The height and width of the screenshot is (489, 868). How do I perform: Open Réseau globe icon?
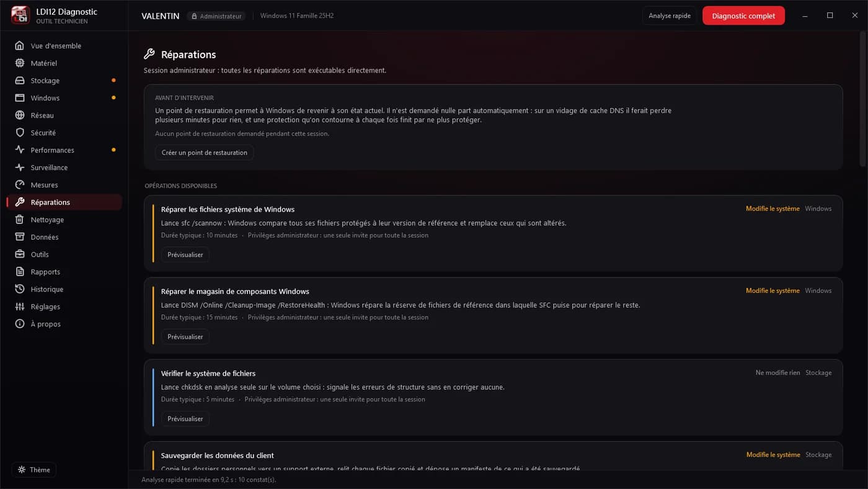20,115
